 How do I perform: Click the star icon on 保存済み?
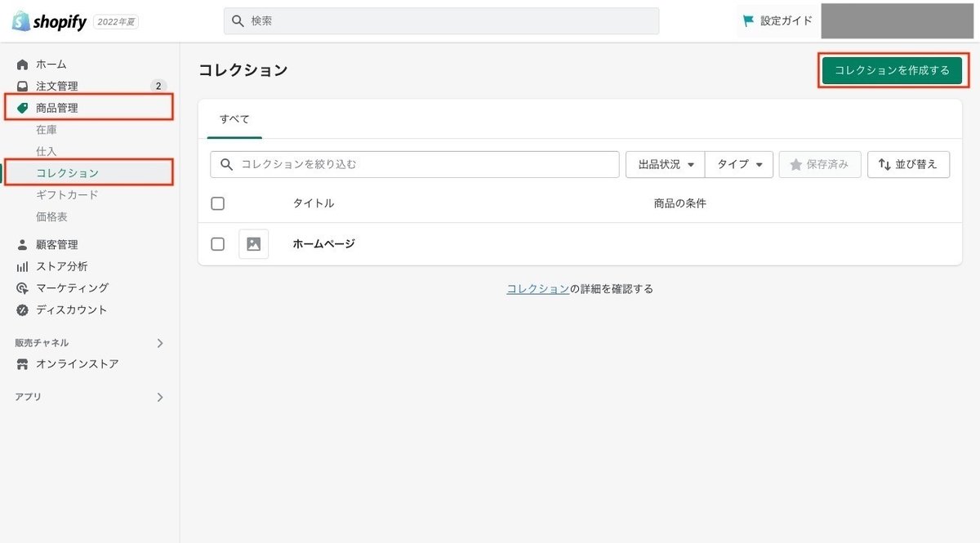[x=795, y=164]
